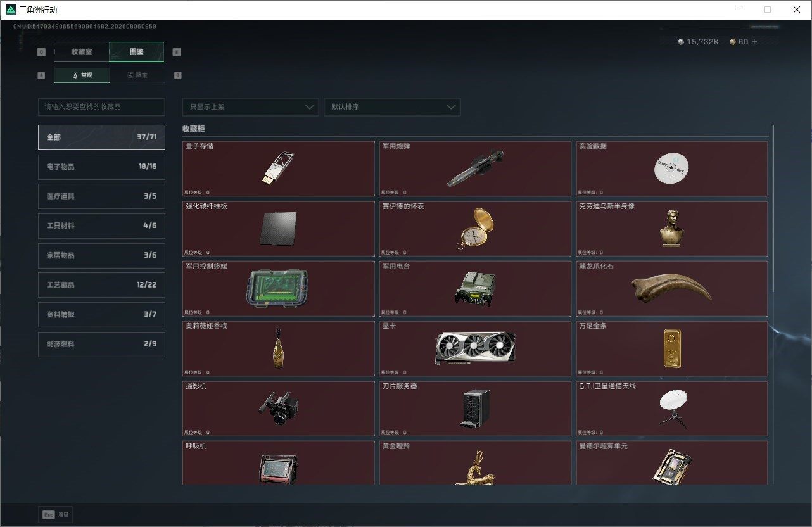Select the 工艺藏品 category

click(x=101, y=285)
